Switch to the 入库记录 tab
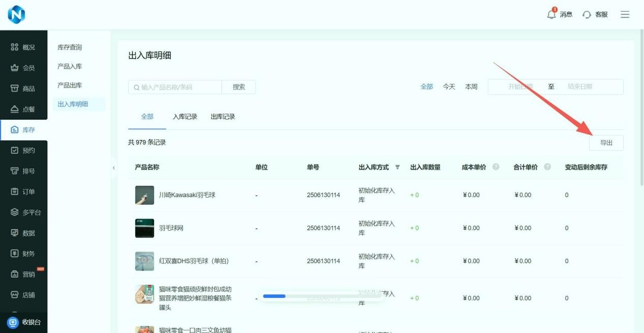 [185, 116]
